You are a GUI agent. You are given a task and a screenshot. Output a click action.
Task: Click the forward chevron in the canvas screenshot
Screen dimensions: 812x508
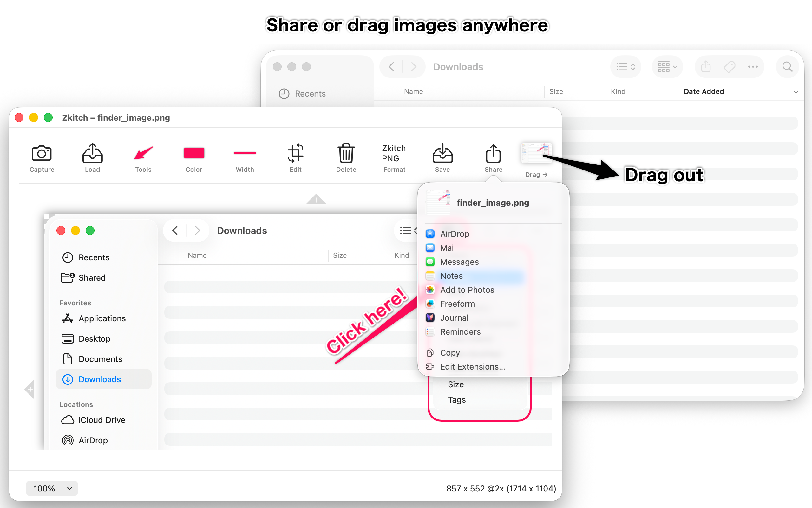[x=197, y=231]
